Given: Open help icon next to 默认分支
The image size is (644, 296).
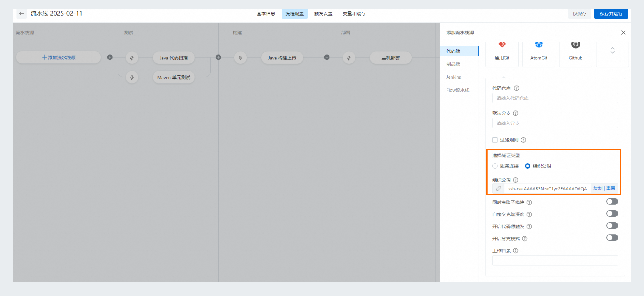Looking at the screenshot, I should point(516,113).
